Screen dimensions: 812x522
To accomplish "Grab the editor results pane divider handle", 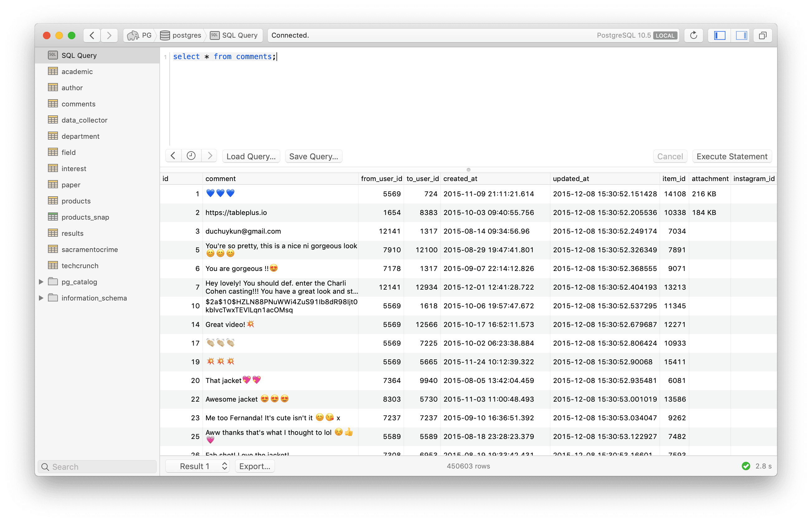I will (468, 170).
